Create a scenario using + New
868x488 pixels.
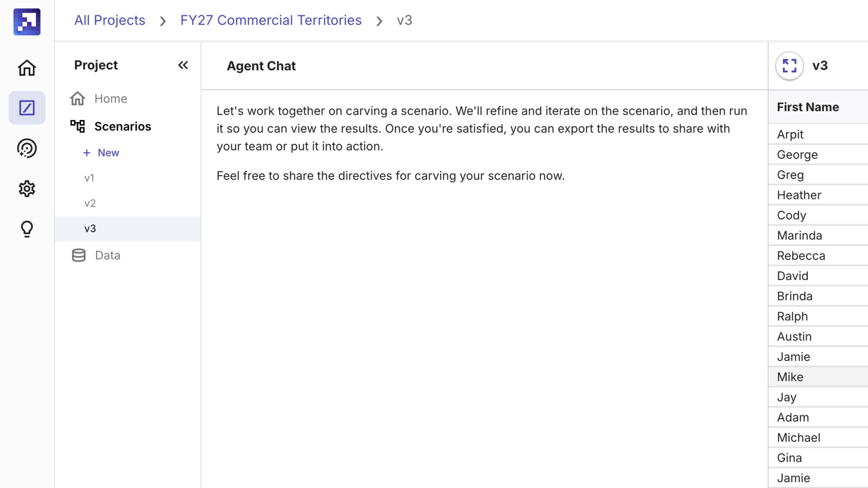(101, 152)
